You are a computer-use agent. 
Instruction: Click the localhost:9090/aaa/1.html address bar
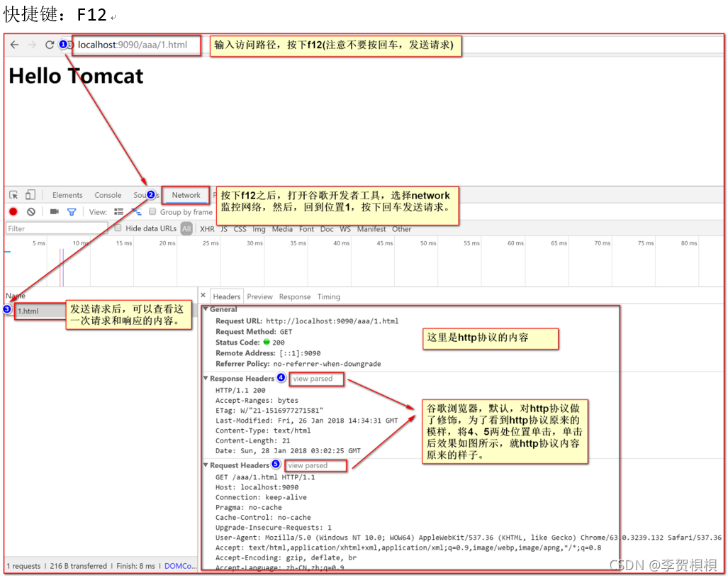point(133,45)
